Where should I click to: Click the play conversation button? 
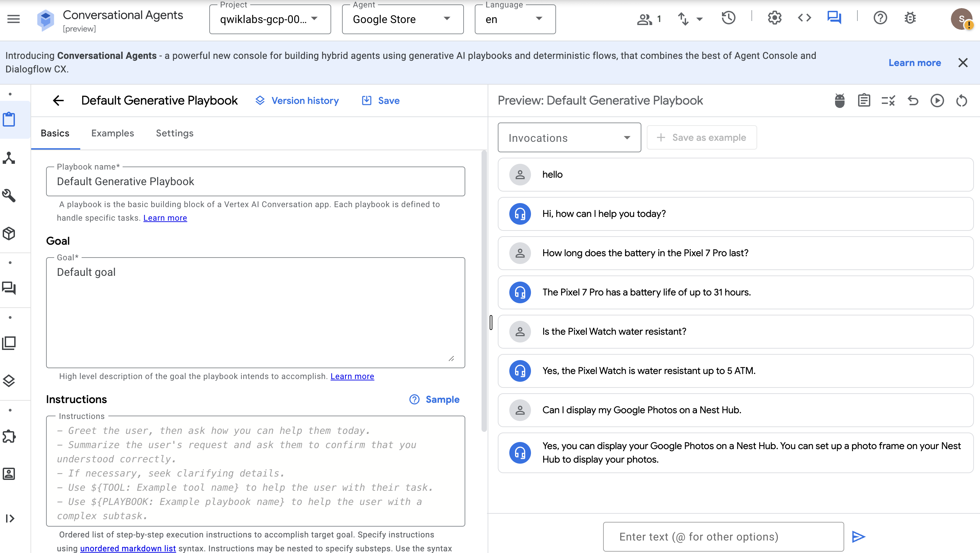coord(937,101)
